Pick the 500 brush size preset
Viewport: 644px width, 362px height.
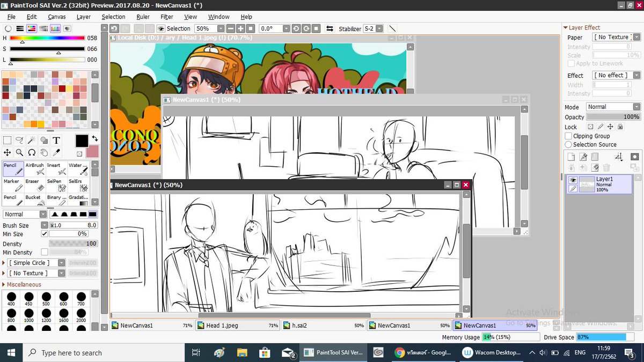click(x=46, y=299)
